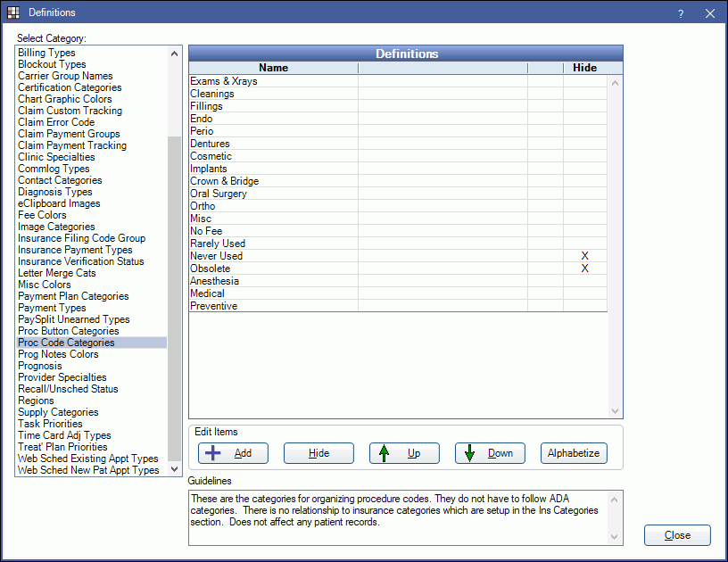The height and width of the screenshot is (562, 728).
Task: Select the Implants definition row
Action: click(x=268, y=168)
